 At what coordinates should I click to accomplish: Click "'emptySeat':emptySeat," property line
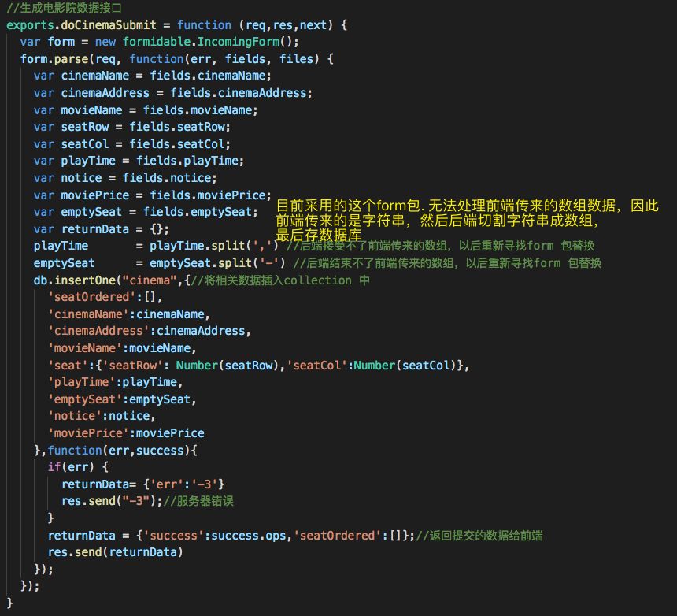coord(122,399)
